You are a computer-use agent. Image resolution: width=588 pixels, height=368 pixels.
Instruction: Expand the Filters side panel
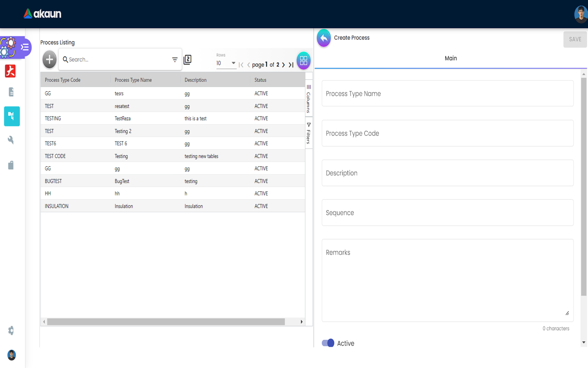point(309,133)
